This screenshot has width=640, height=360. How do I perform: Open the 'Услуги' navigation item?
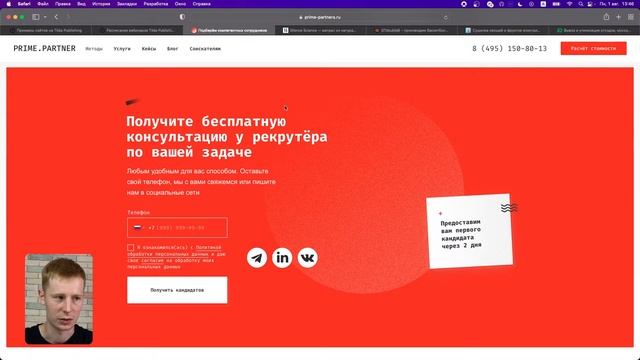pyautogui.click(x=122, y=49)
